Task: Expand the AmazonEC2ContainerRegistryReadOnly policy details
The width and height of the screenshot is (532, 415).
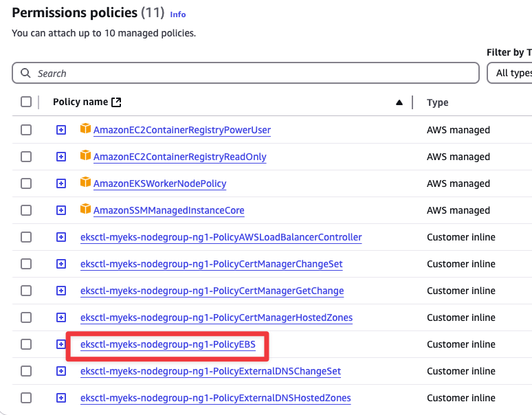Action: pyautogui.click(x=61, y=157)
